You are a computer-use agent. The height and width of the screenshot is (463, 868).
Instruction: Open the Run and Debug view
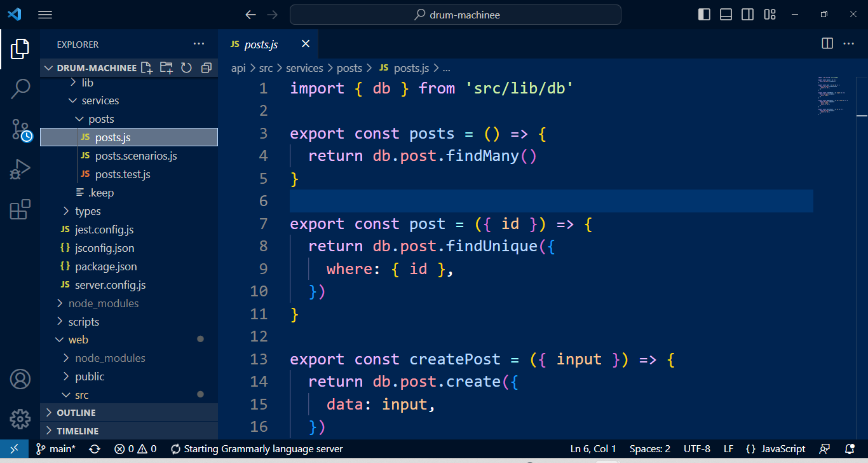click(x=20, y=170)
